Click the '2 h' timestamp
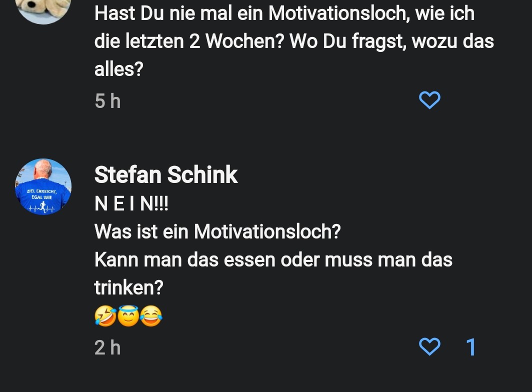Screen dimensions: 532x392 click(x=107, y=347)
